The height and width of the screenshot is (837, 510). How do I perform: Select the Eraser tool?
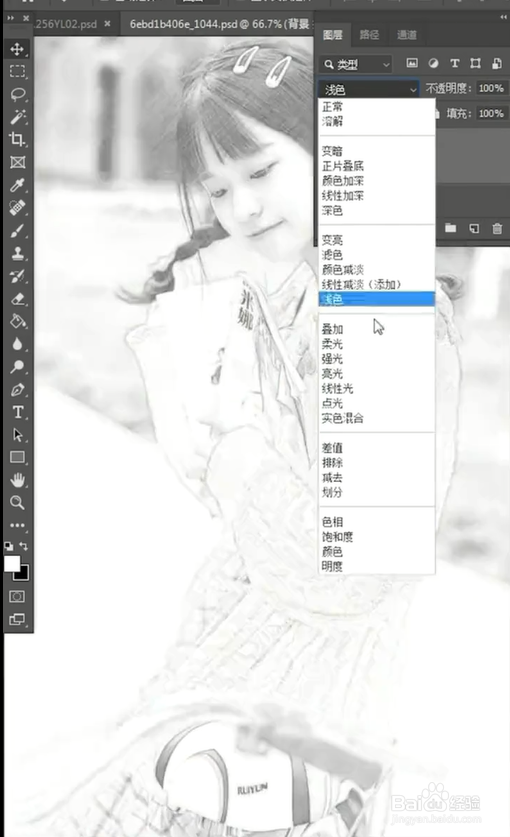click(x=17, y=298)
